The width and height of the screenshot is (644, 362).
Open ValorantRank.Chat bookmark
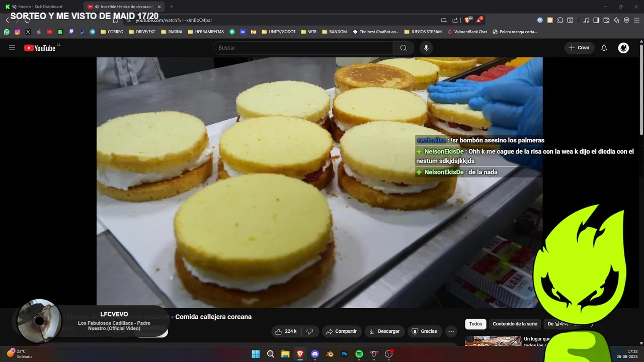tap(467, 32)
